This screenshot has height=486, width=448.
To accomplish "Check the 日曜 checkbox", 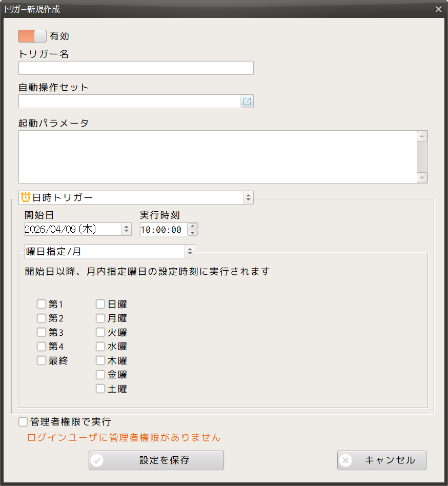I will click(100, 304).
